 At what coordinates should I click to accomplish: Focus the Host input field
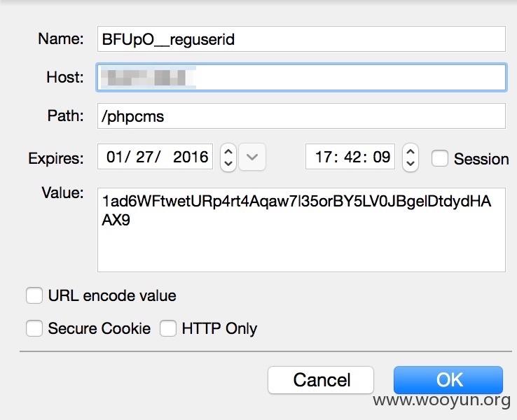(301, 78)
